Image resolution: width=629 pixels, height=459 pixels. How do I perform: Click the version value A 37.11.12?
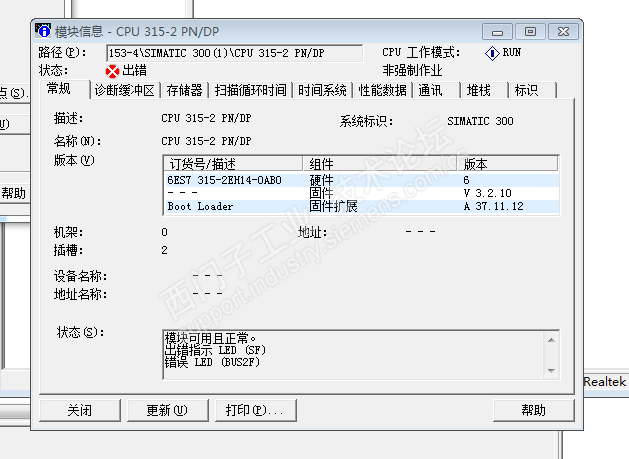click(x=493, y=206)
